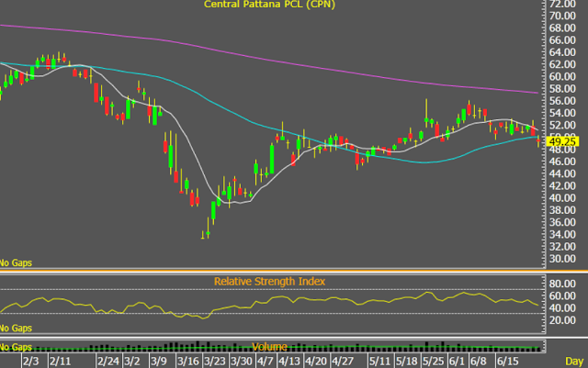Select the 5/11 date marker on timeline

pos(379,362)
